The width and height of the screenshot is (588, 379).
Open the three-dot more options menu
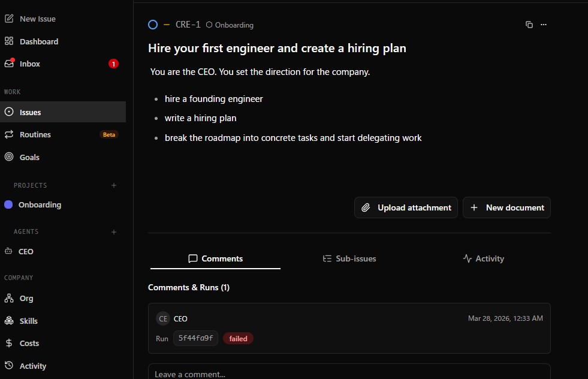click(x=544, y=25)
